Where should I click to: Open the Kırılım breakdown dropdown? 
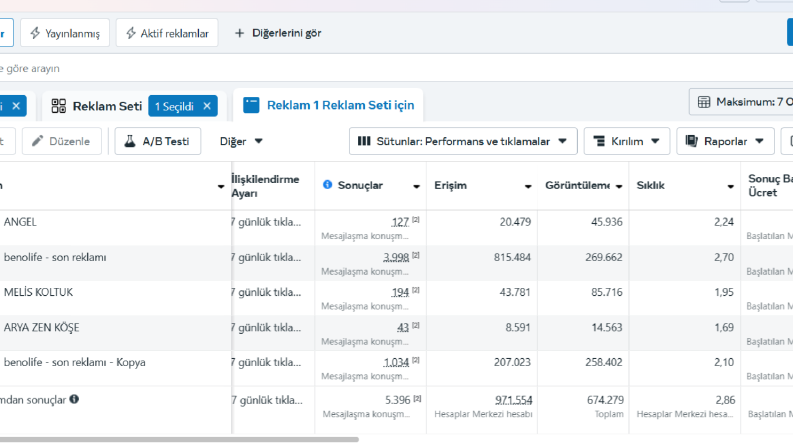click(x=627, y=141)
